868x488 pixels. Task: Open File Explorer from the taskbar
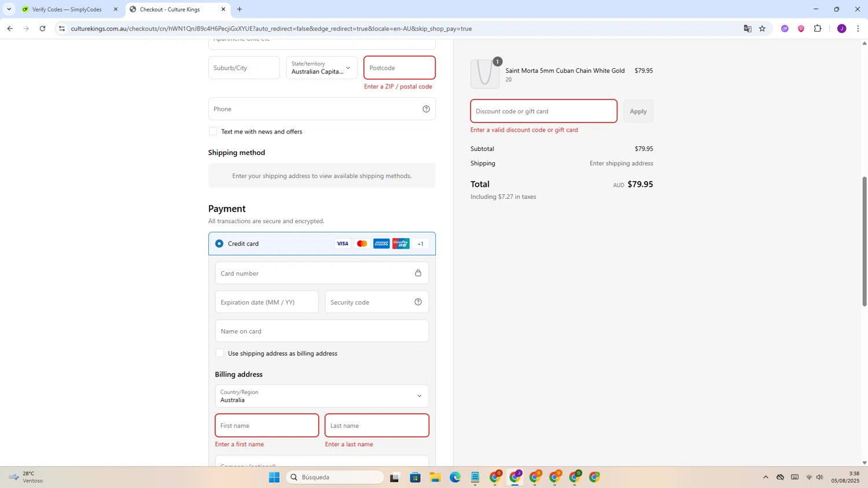tap(435, 478)
